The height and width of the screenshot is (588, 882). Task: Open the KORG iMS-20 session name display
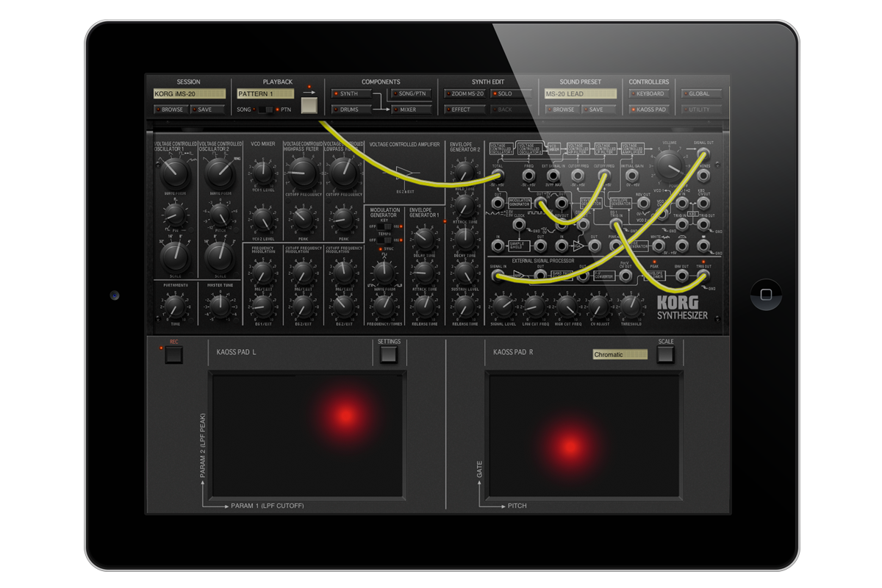pos(190,93)
